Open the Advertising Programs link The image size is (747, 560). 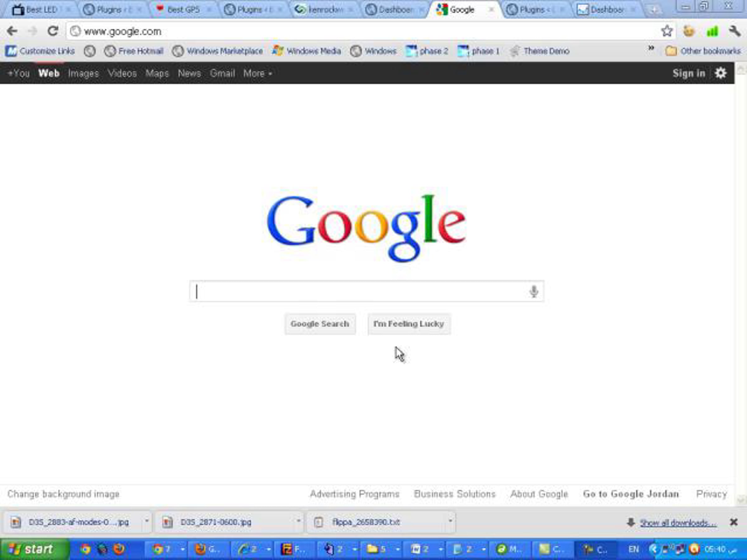pyautogui.click(x=355, y=494)
